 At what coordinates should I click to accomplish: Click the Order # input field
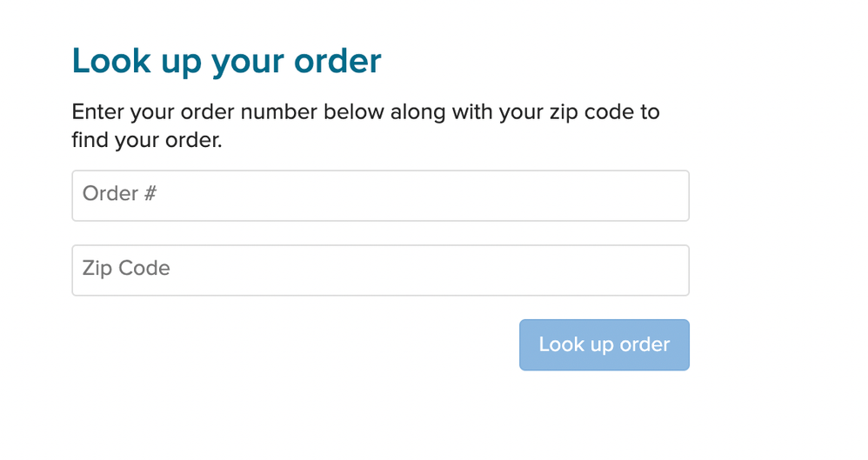[x=380, y=196]
